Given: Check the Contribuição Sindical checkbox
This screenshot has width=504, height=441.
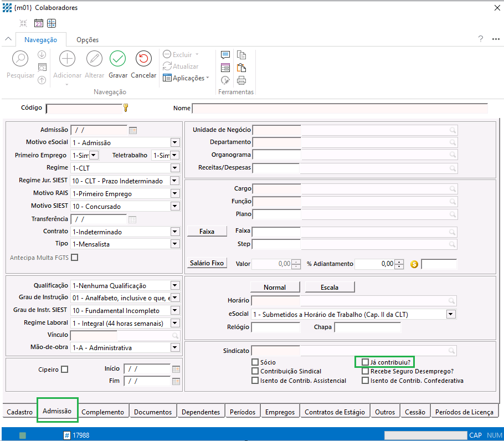Looking at the screenshot, I should (x=255, y=371).
